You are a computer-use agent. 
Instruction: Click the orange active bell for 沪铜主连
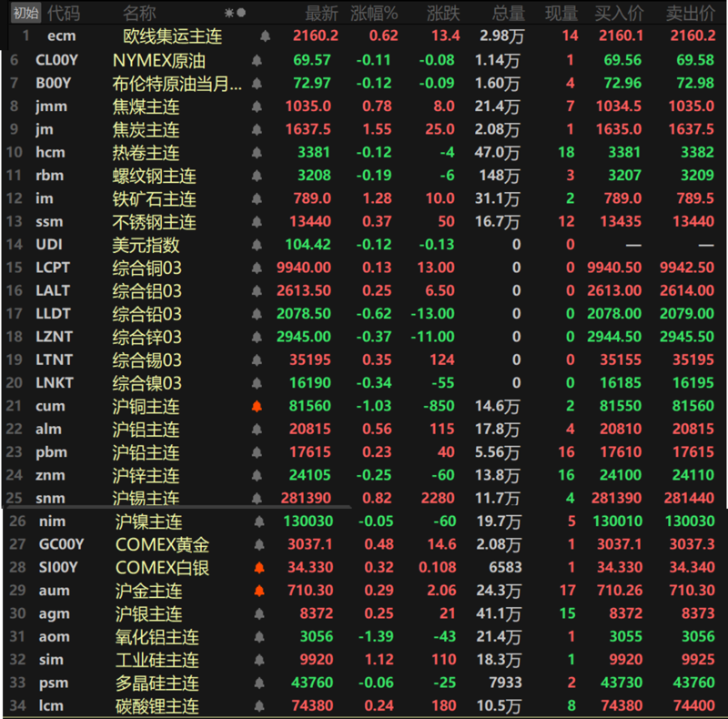[x=257, y=407]
